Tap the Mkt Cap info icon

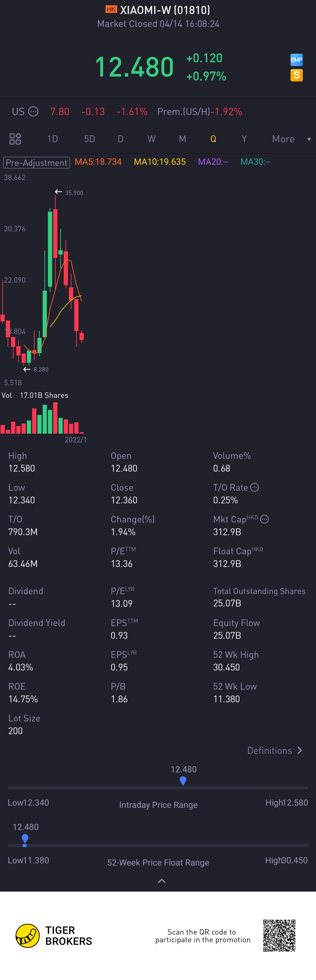pyautogui.click(x=265, y=519)
